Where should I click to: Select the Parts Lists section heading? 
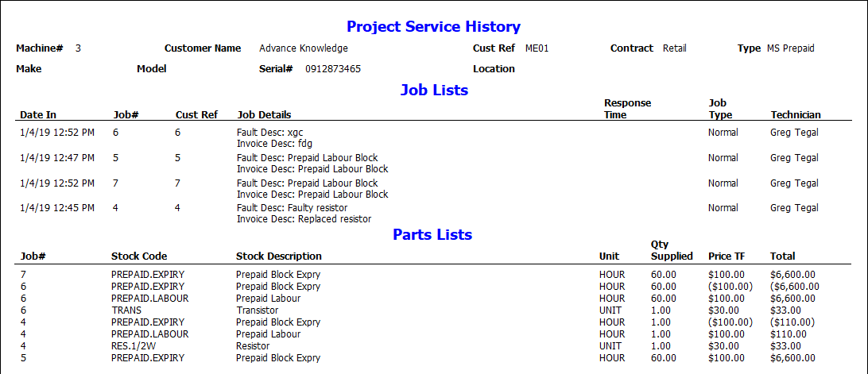pyautogui.click(x=432, y=234)
